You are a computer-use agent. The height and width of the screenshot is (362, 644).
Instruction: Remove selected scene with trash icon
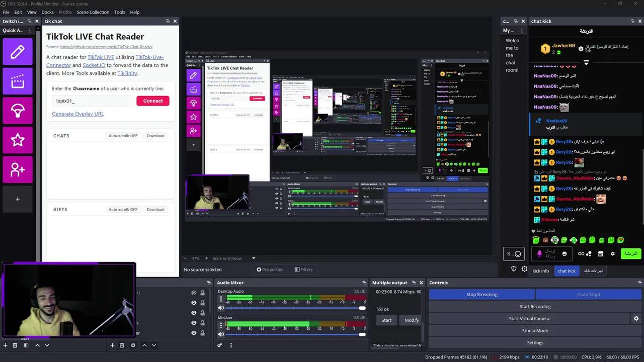coord(15,345)
